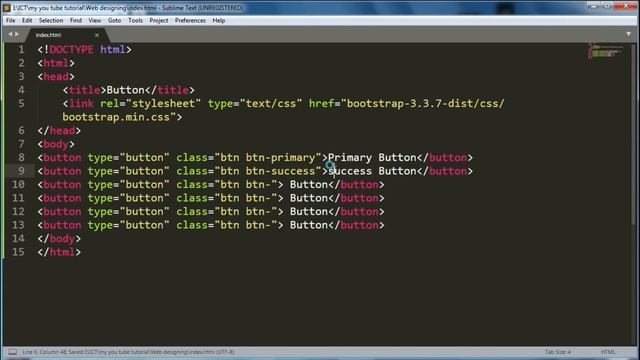
Task: Open the View menu
Action: point(95,20)
